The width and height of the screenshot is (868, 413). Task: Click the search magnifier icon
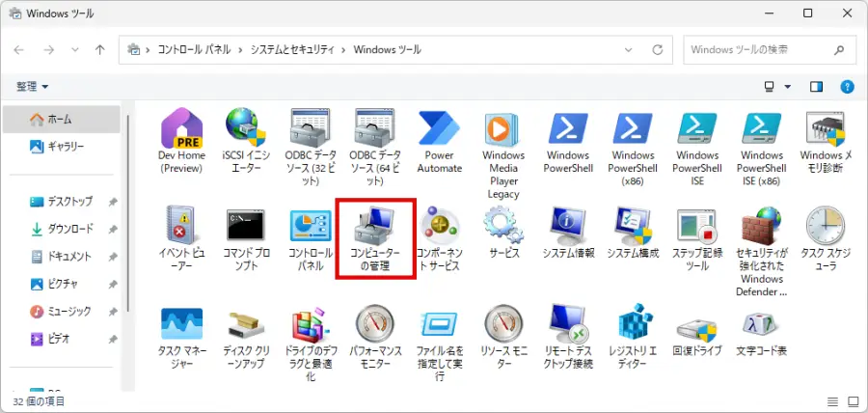coord(839,50)
